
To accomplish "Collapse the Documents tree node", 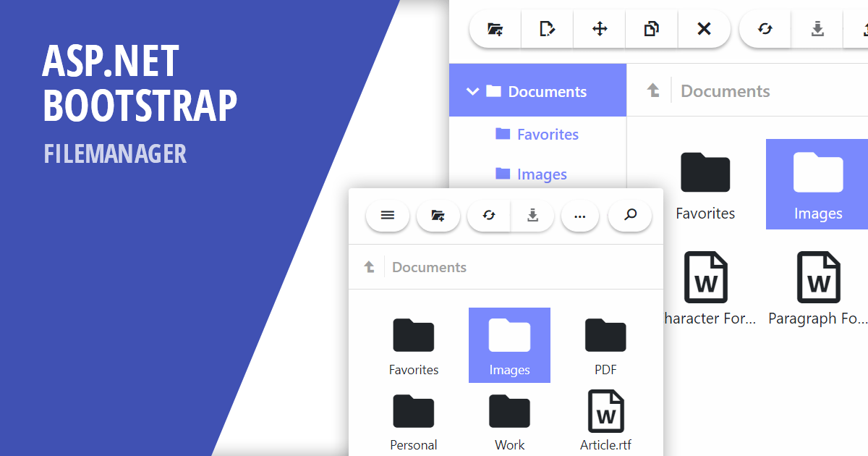I will point(473,91).
